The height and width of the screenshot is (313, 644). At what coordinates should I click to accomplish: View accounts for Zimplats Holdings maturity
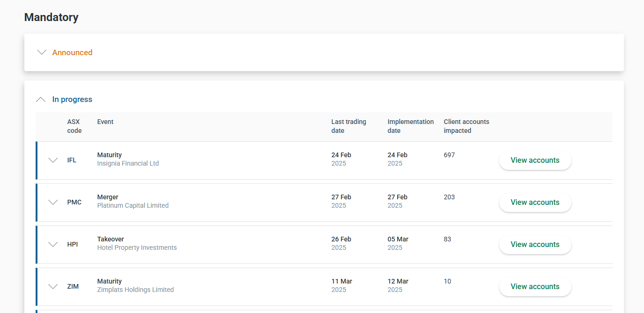[x=535, y=286]
